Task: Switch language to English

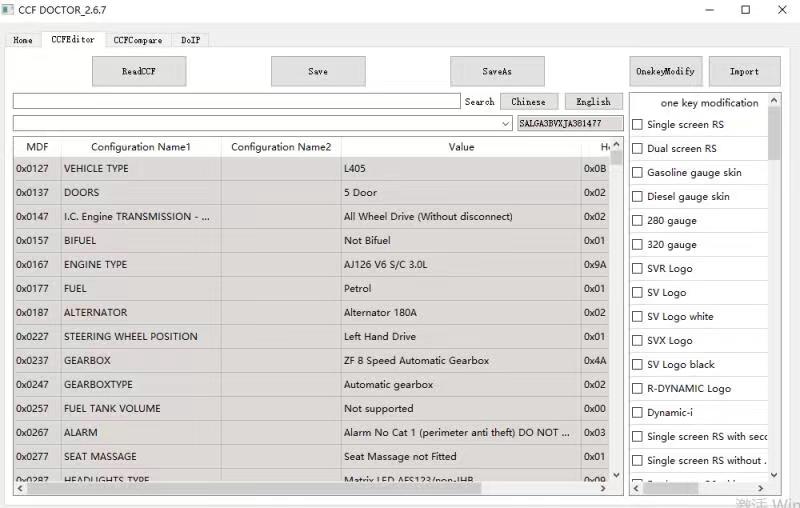Action: pos(593,101)
